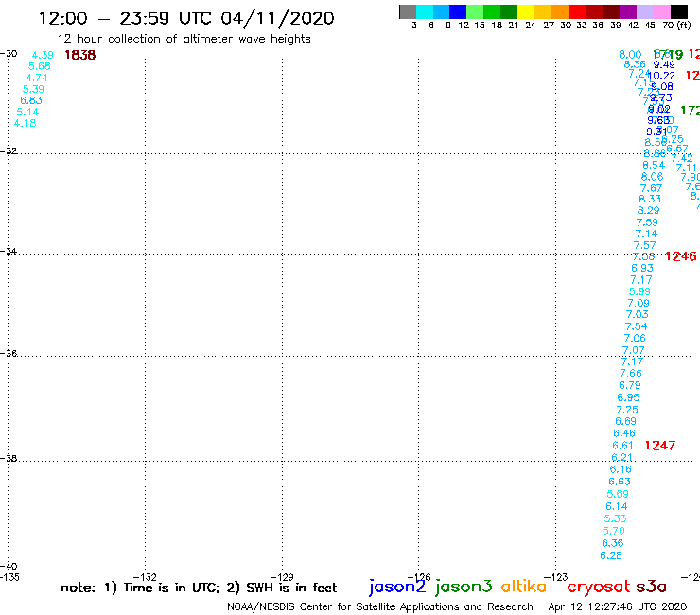Click the wave height value 6.93
Viewport: 700px width, 615px height.
[x=642, y=268]
